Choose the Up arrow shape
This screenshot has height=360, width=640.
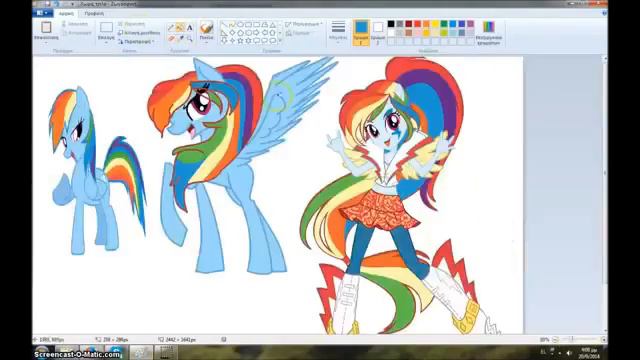273,33
